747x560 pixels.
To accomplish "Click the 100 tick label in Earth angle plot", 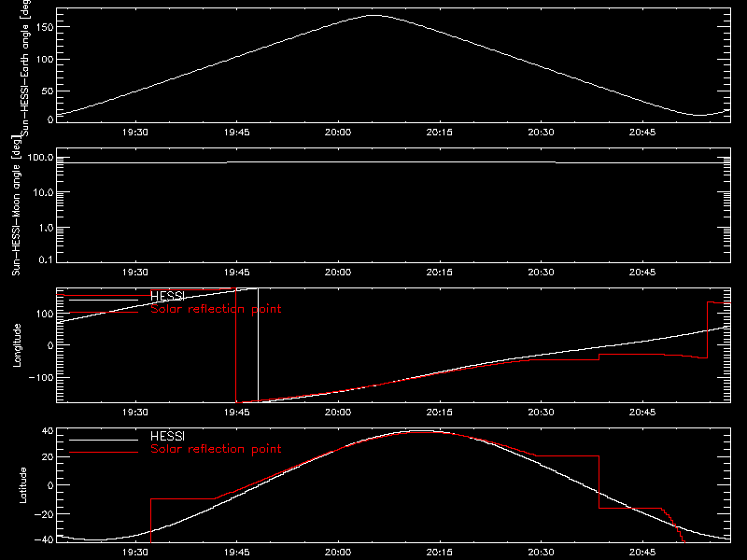I will coord(45,59).
